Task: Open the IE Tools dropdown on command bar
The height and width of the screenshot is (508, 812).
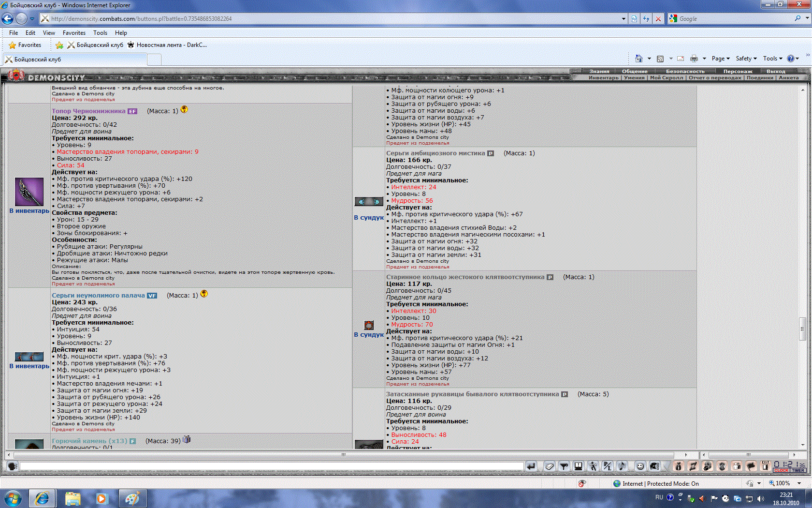Action: tap(773, 59)
